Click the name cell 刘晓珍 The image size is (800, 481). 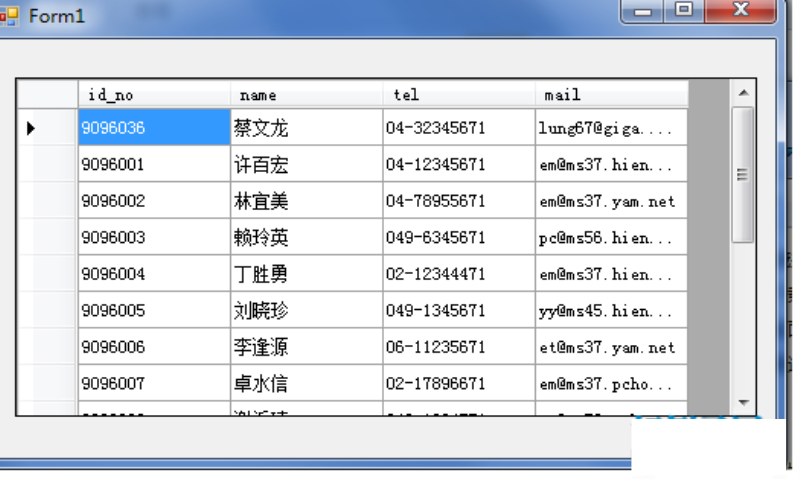(306, 311)
